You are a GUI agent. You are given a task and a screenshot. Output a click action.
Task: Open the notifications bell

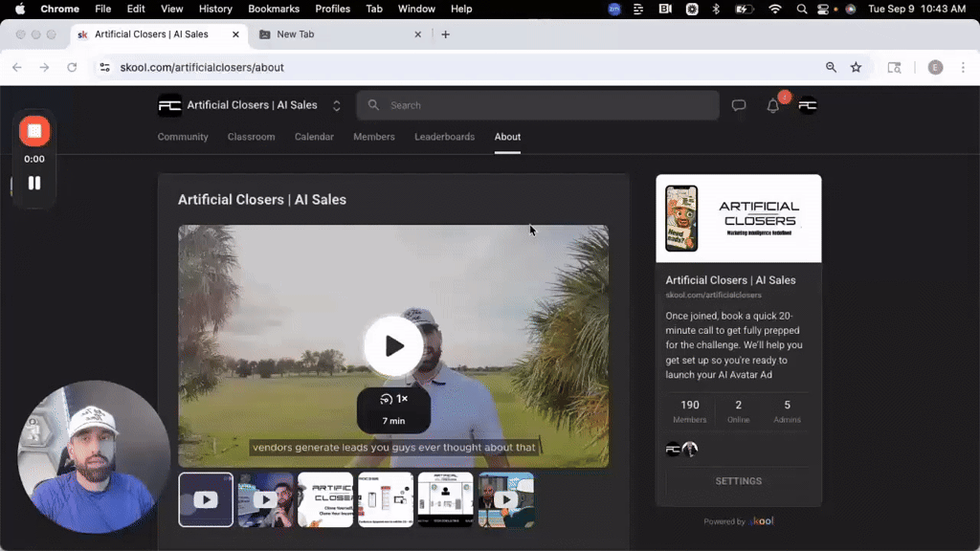(x=773, y=106)
